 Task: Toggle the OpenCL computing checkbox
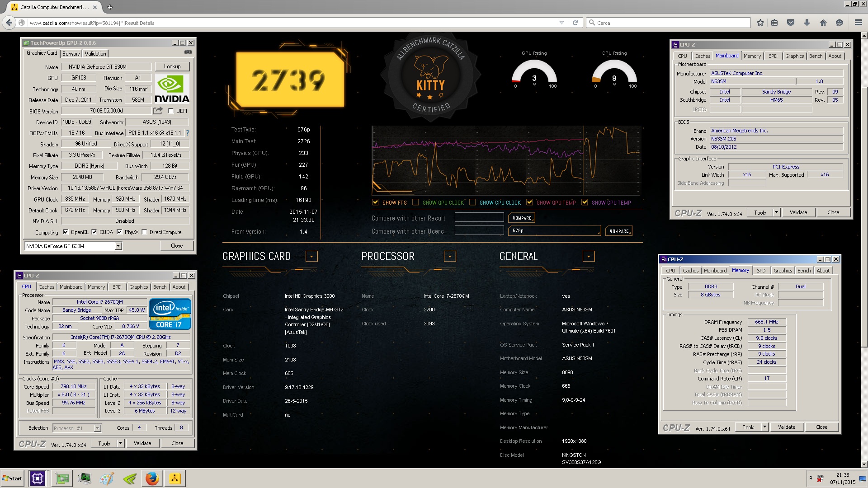[66, 232]
